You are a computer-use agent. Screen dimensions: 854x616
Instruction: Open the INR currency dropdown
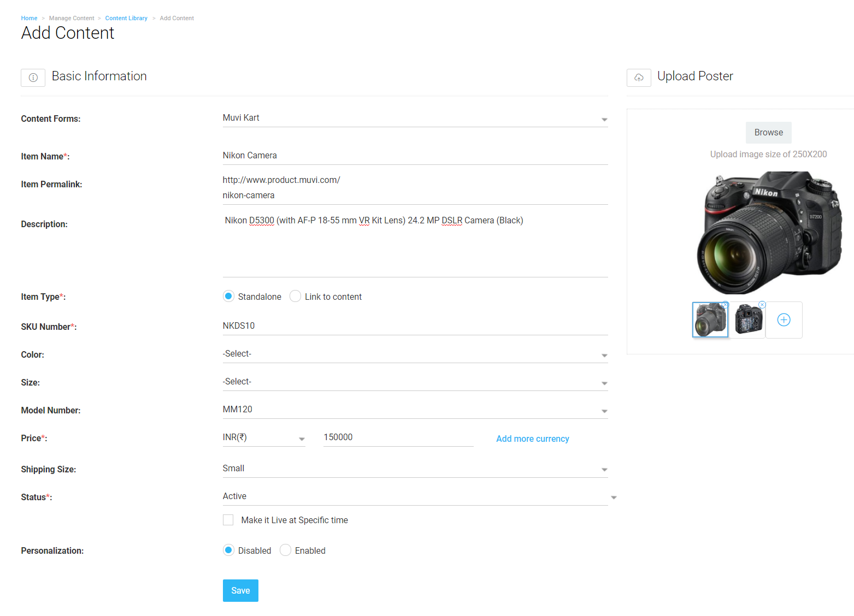(264, 437)
